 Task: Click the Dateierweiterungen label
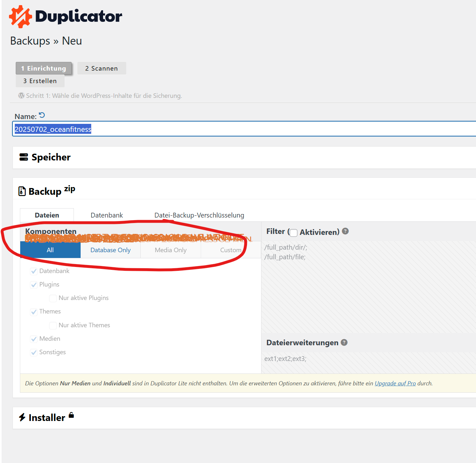[x=302, y=343]
